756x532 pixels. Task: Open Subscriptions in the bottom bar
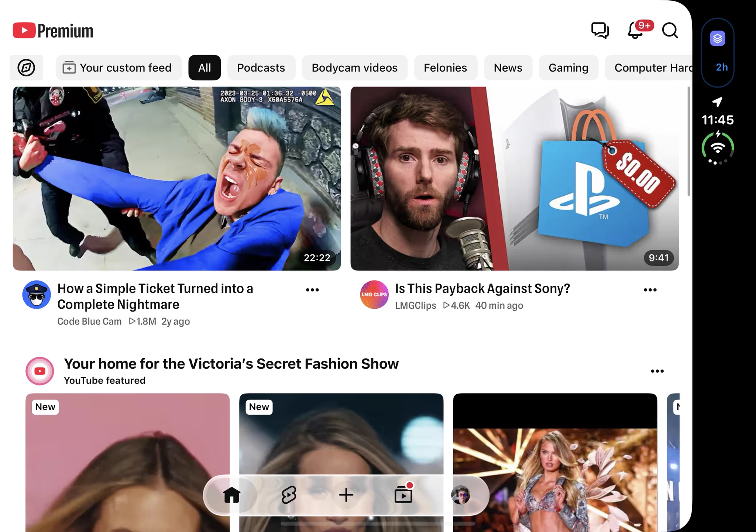point(403,493)
